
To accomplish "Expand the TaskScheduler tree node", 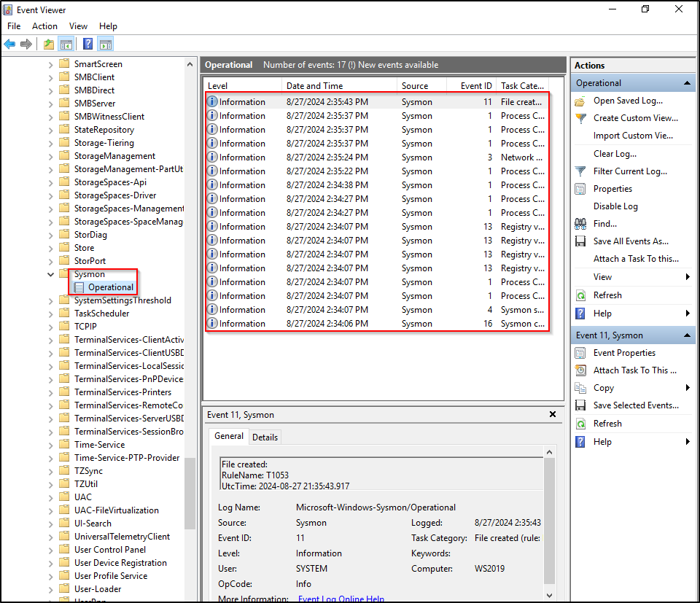I will coord(50,314).
